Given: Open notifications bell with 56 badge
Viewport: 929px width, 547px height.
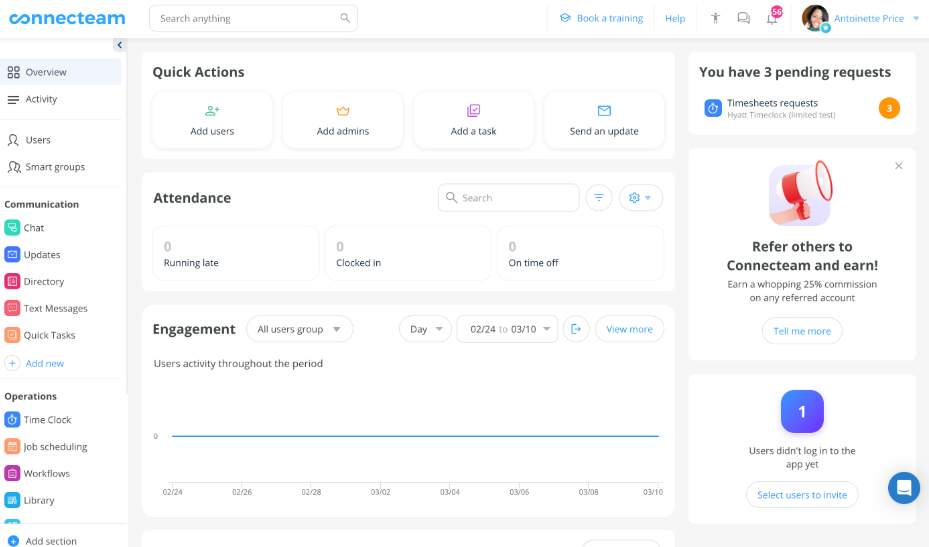Looking at the screenshot, I should point(773,17).
